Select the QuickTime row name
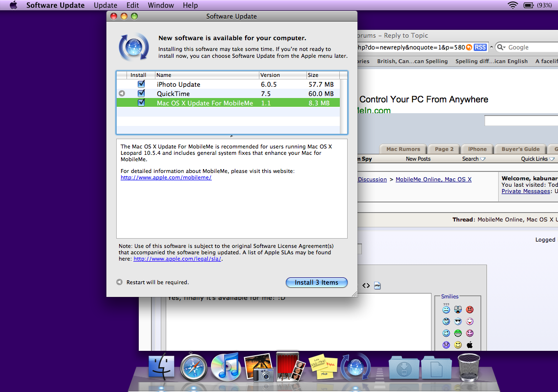Image resolution: width=558 pixels, height=392 pixels. tap(173, 94)
